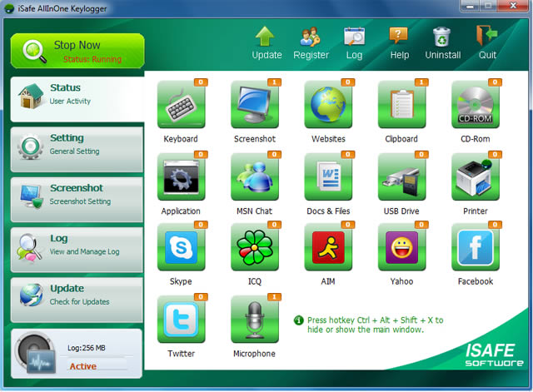Image resolution: width=533 pixels, height=392 pixels.
Task: Click the Microphone count badge showing 1
Action: pos(274,297)
